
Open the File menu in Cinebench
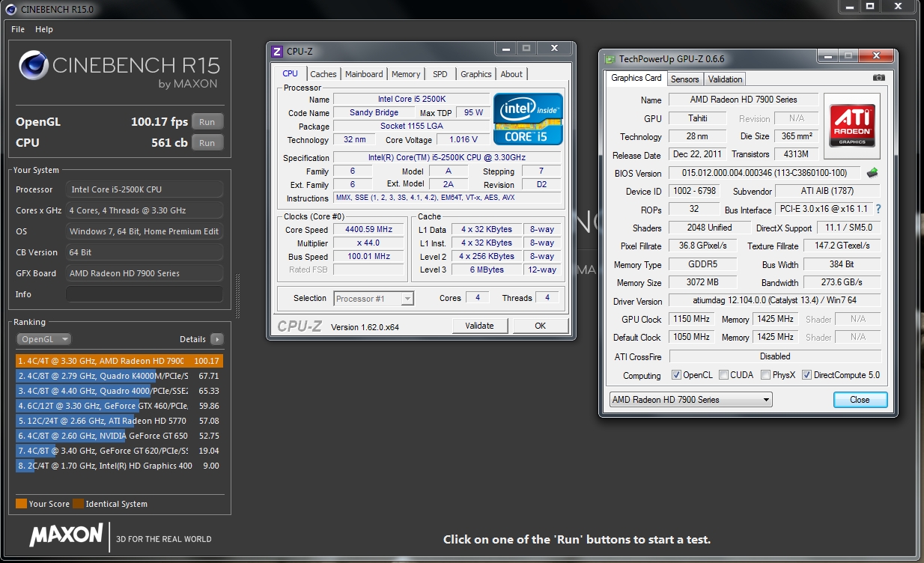tap(18, 29)
